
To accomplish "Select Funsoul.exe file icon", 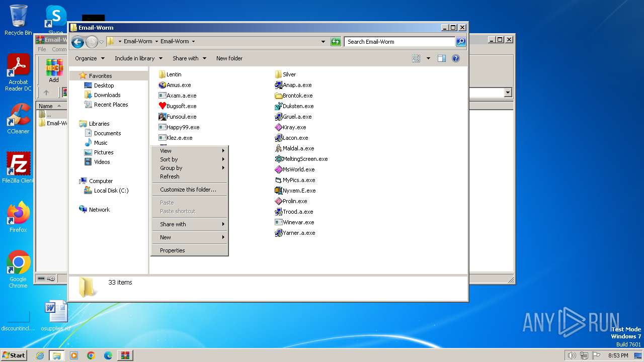I will coord(162,117).
